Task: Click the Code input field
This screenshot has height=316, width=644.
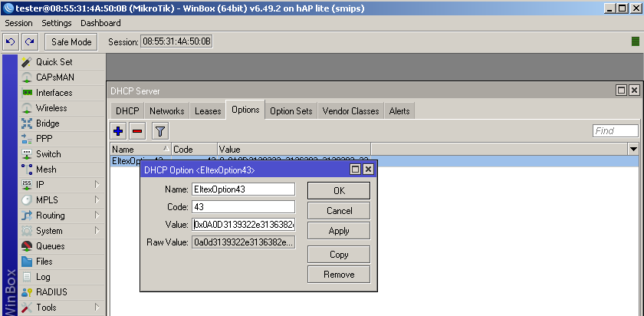Action: tap(244, 207)
